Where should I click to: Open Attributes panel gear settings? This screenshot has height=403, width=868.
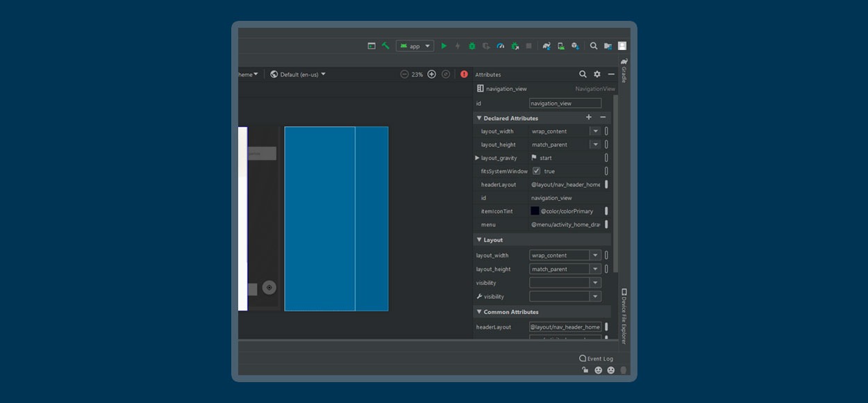tap(597, 74)
